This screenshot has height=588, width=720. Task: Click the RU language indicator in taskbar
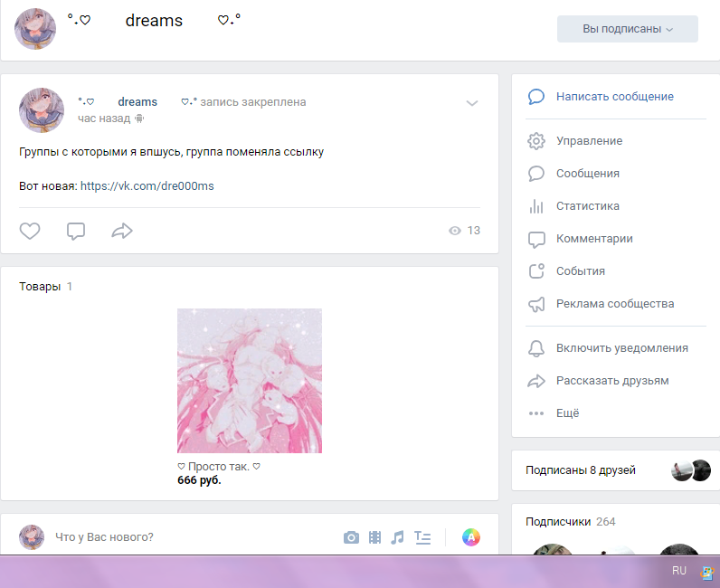click(x=679, y=571)
